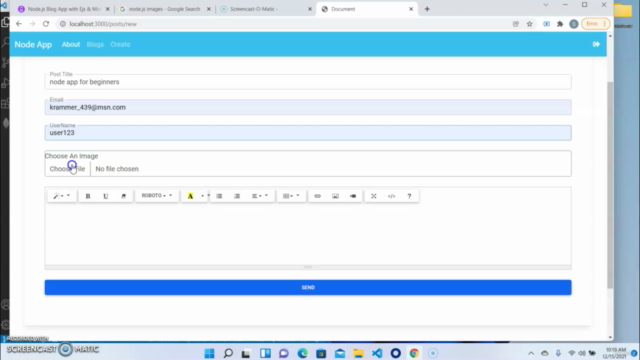Toggle underline formatting in the editor
The height and width of the screenshot is (360, 640).
[105, 196]
